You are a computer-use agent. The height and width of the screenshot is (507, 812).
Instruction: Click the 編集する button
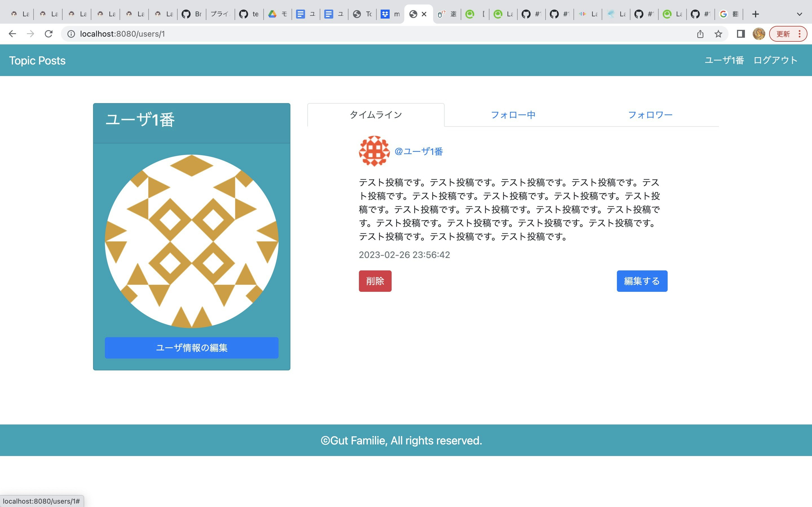641,281
